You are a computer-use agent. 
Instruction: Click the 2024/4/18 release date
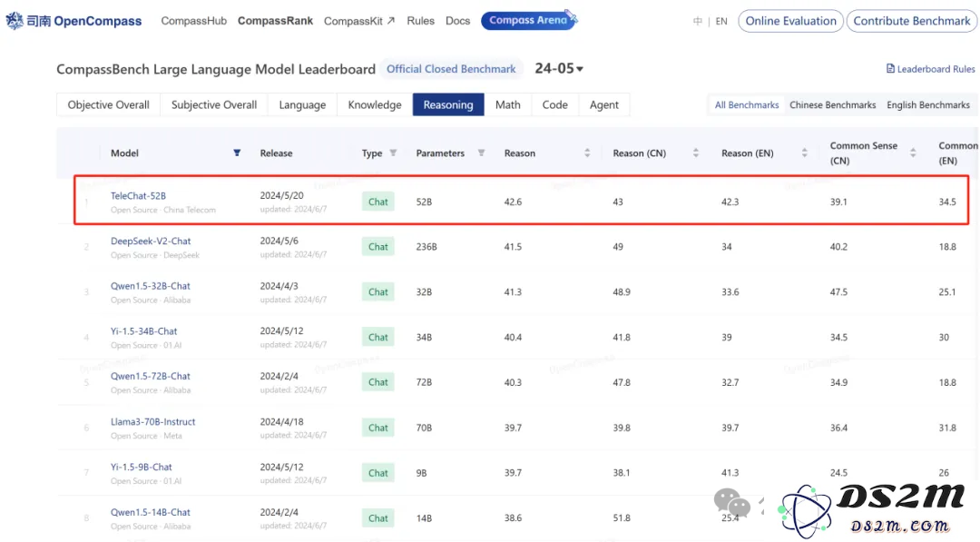tap(281, 421)
